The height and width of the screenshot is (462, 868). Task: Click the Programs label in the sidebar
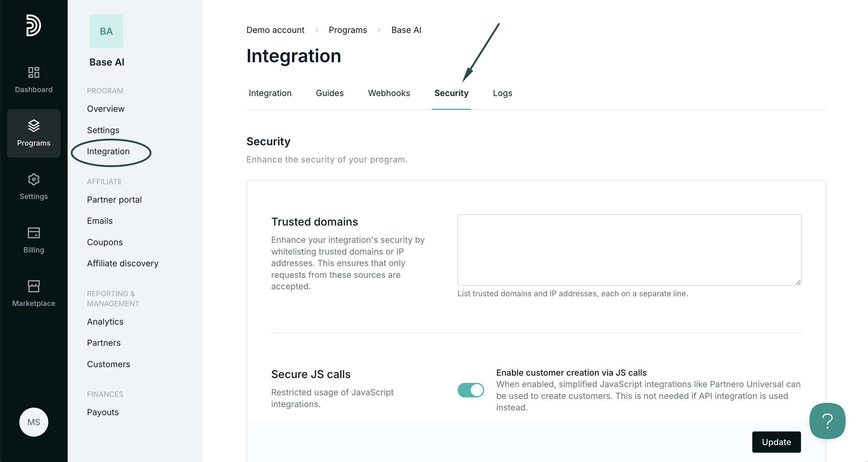pos(34,143)
